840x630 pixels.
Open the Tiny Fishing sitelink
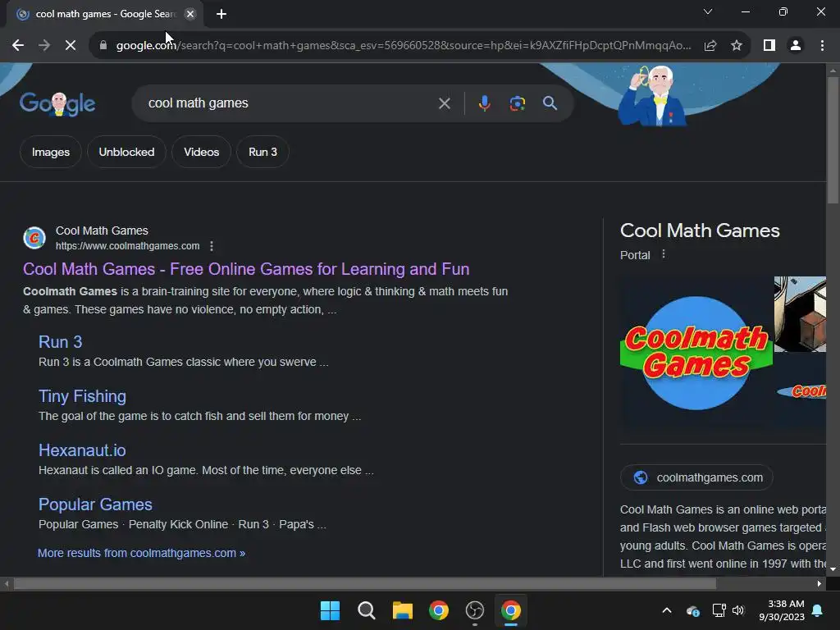pyautogui.click(x=82, y=396)
